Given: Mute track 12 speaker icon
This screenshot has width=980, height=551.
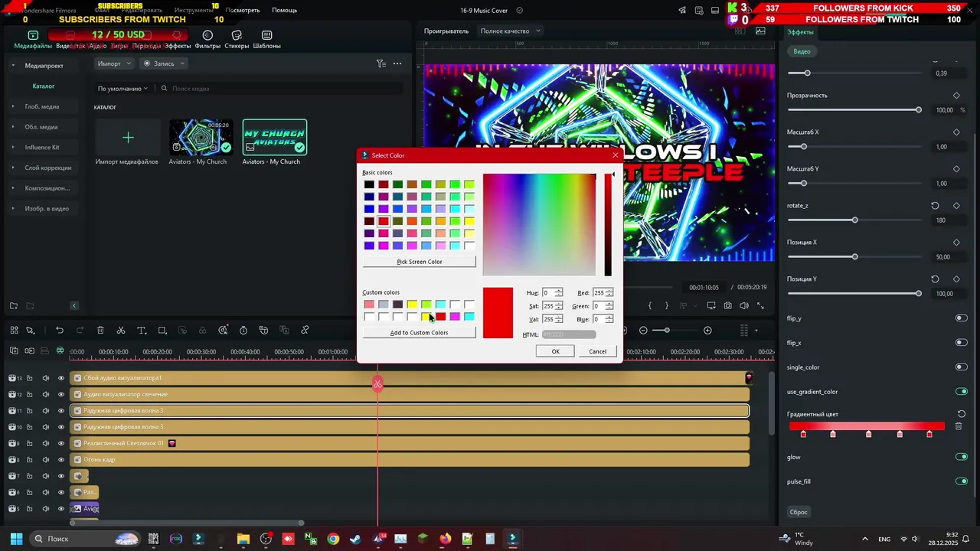Looking at the screenshot, I should pos(45,394).
